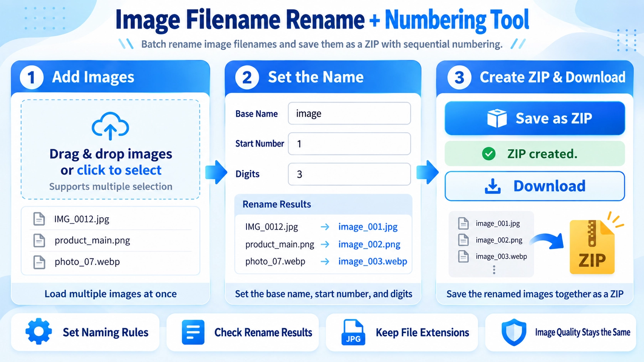This screenshot has height=362, width=644.
Task: Click the Digits label
Action: pyautogui.click(x=247, y=174)
